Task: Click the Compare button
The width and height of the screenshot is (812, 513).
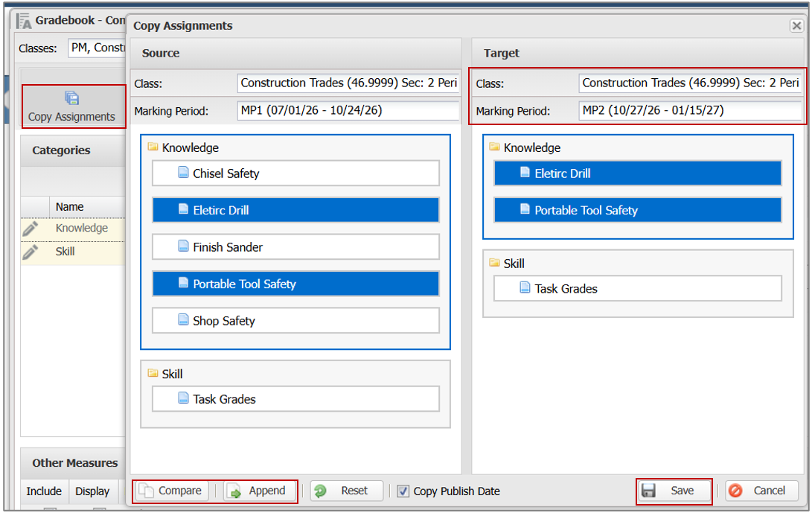Action: click(x=171, y=491)
